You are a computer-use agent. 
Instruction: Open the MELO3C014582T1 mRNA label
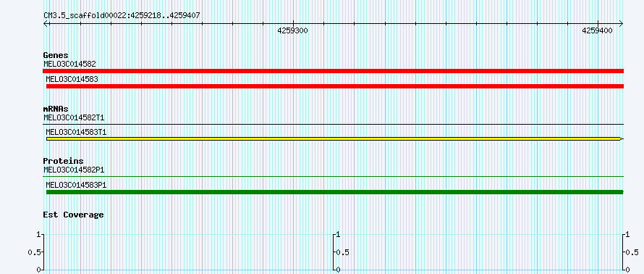[x=74, y=117]
